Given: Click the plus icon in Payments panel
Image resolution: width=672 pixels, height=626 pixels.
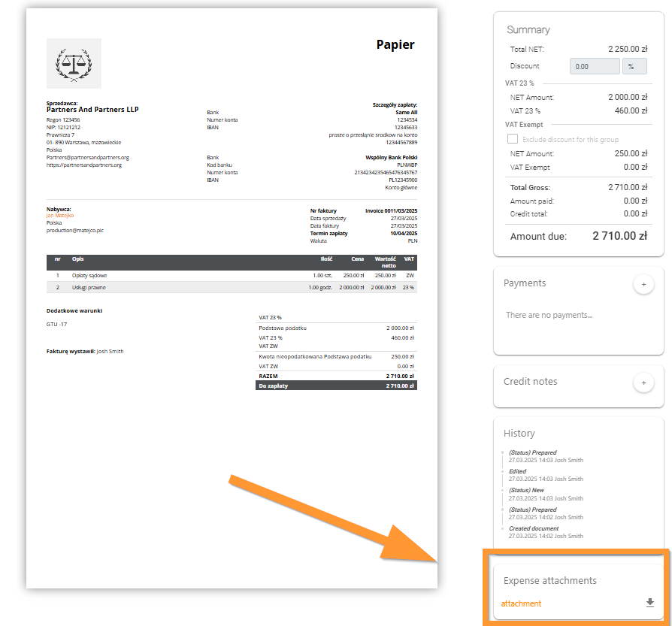Looking at the screenshot, I should point(643,285).
